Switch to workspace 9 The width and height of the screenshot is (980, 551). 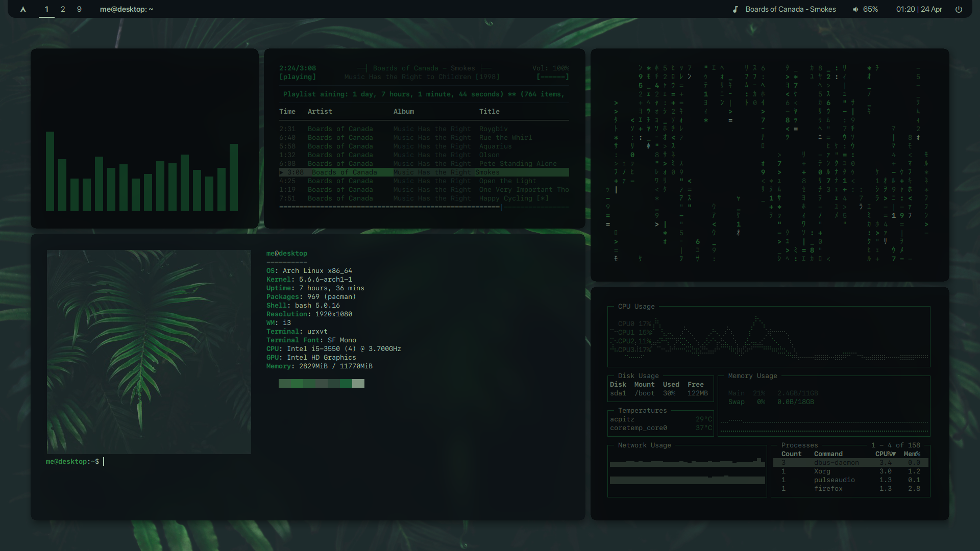tap(79, 9)
